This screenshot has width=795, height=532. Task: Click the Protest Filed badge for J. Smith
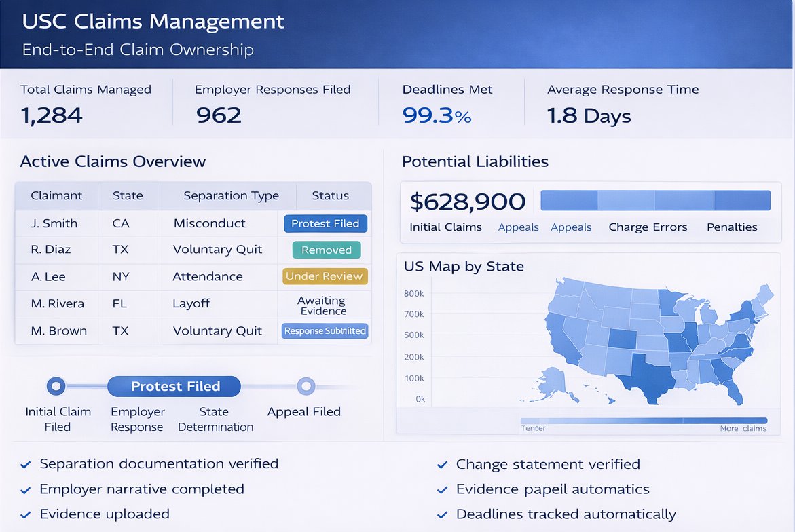[325, 223]
